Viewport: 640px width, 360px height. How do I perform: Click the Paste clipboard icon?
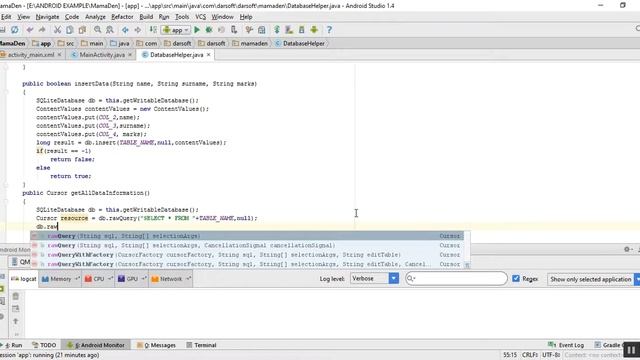[82, 30]
